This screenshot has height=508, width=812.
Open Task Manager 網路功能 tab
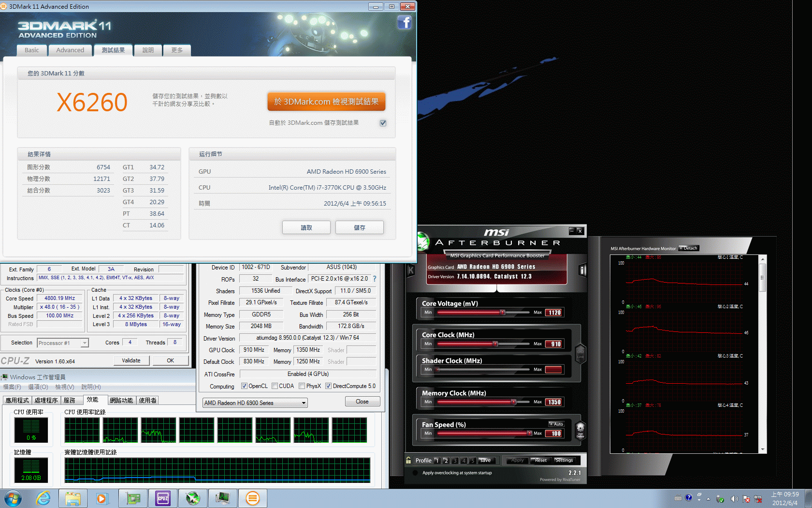pyautogui.click(x=121, y=400)
